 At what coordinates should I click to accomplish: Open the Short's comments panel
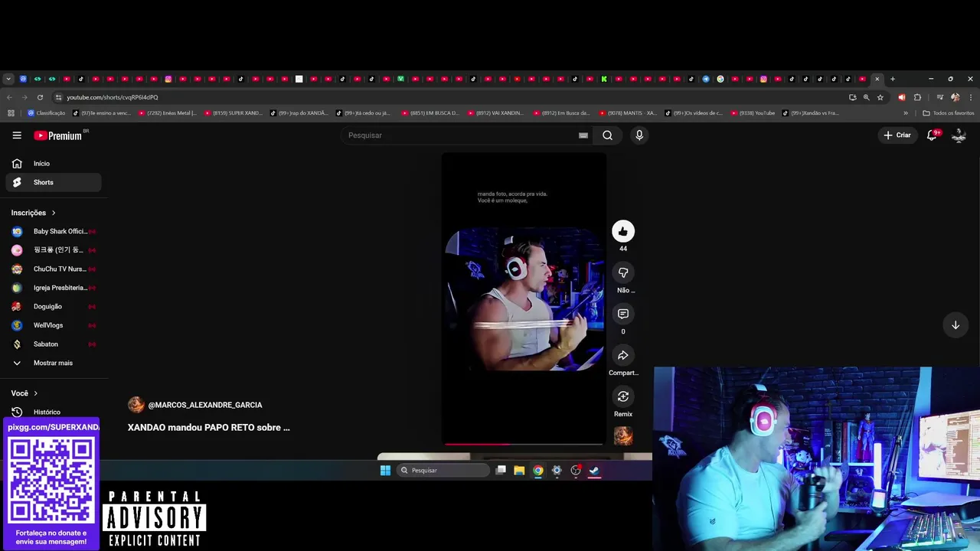point(623,314)
